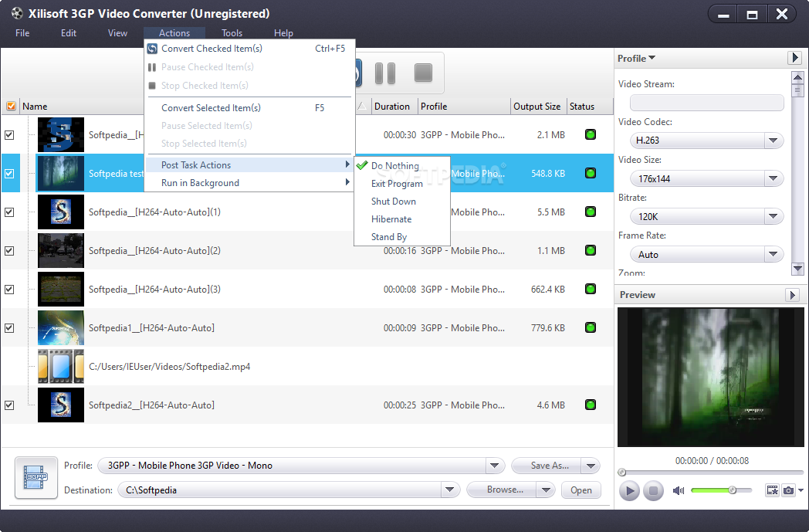809x532 pixels.
Task: Click the Save As... button
Action: coord(548,466)
